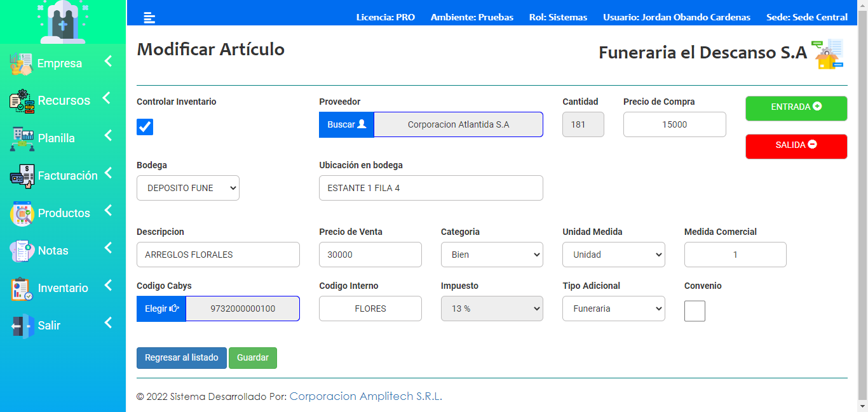Click the Salir exit icon
Viewport: 868px width, 412px height.
pyautogui.click(x=22, y=326)
